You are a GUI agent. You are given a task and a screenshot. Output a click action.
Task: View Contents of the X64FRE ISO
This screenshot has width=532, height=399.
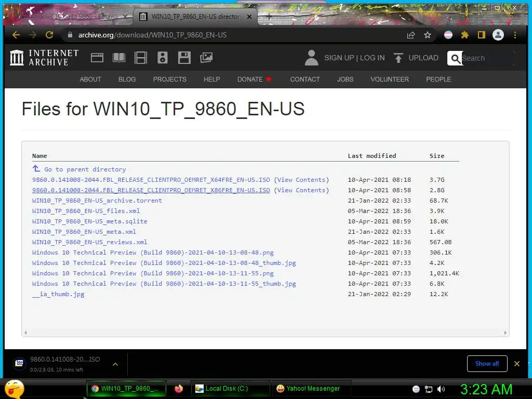click(x=301, y=180)
